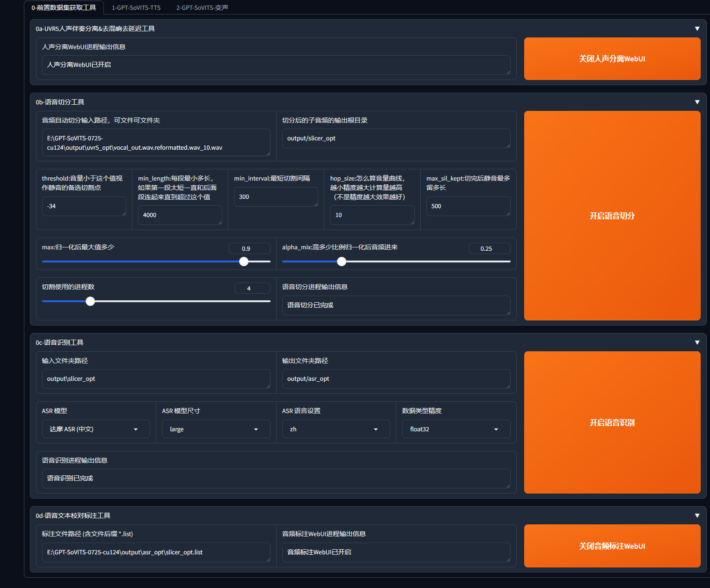The height and width of the screenshot is (588, 710).
Task: Open the ASR 模型尺寸 dropdown
Action: 216,429
